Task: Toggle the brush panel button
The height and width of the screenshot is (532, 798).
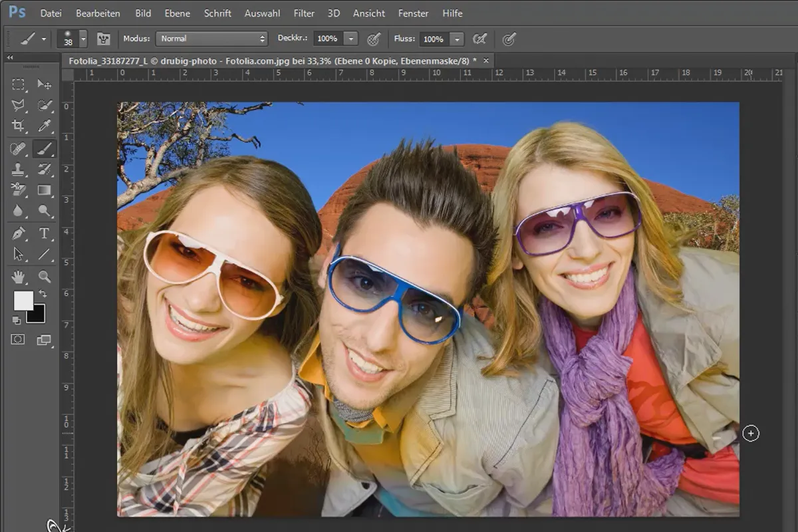Action: pyautogui.click(x=103, y=39)
